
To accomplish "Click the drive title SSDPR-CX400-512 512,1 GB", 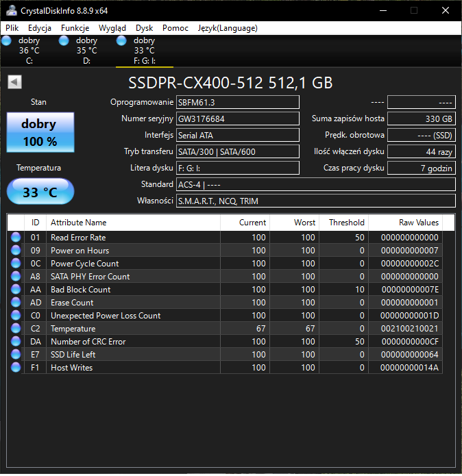I will (230, 83).
